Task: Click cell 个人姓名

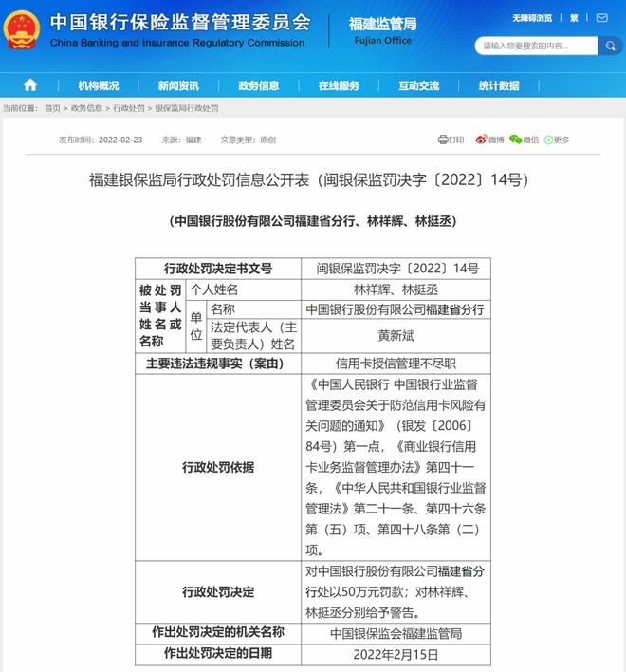Action: (x=243, y=290)
